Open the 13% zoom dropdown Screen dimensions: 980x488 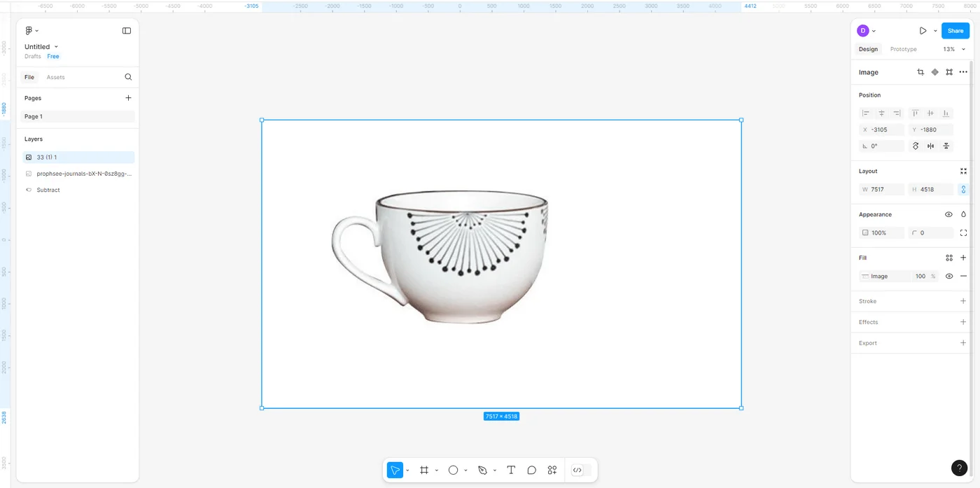click(x=954, y=50)
